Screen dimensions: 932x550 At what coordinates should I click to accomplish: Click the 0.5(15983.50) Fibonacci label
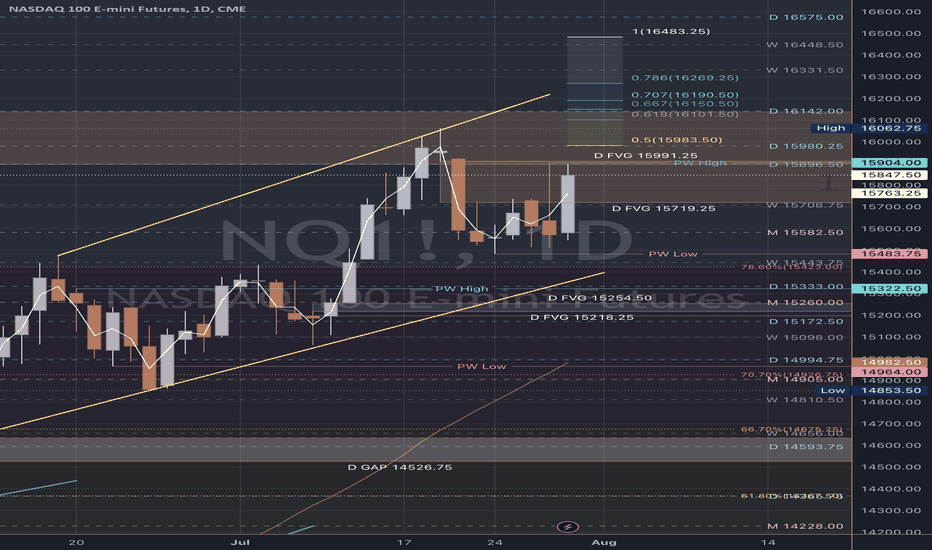676,140
